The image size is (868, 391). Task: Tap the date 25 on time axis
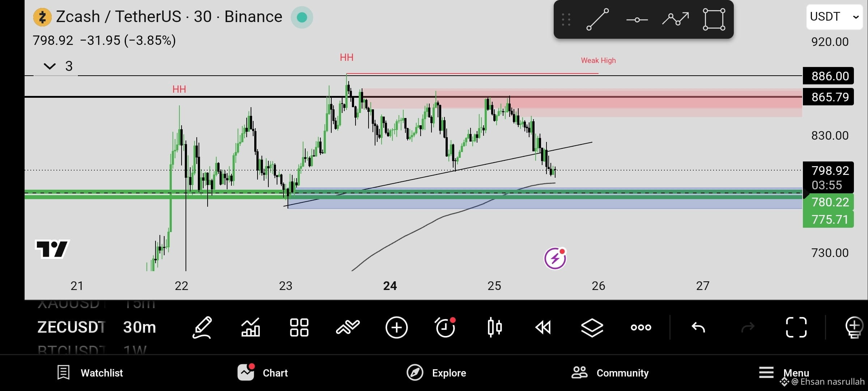pos(494,286)
